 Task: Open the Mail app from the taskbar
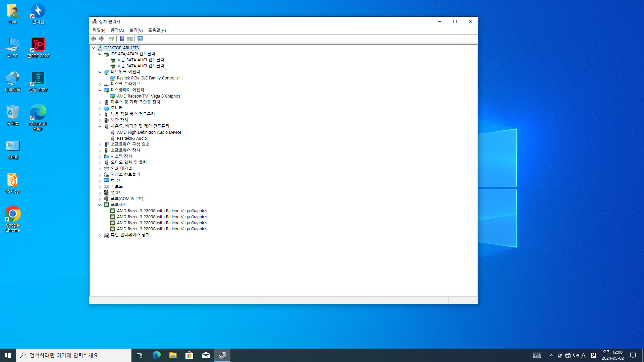[206, 355]
